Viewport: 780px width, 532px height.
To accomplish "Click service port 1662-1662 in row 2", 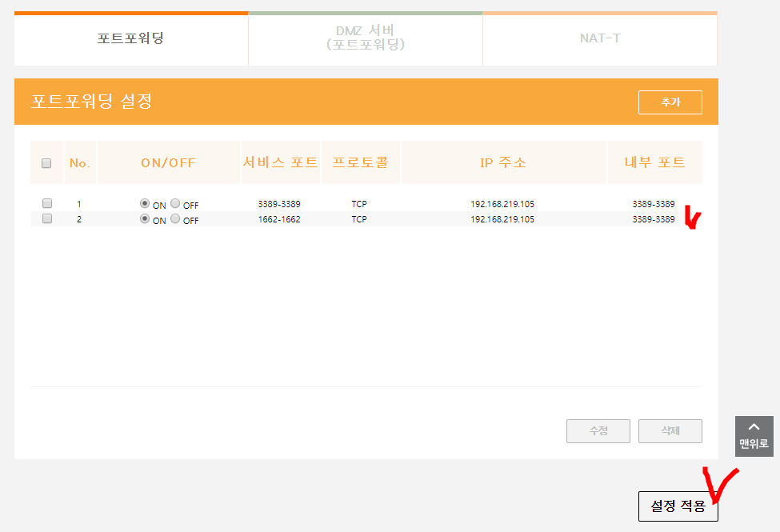I will point(279,219).
